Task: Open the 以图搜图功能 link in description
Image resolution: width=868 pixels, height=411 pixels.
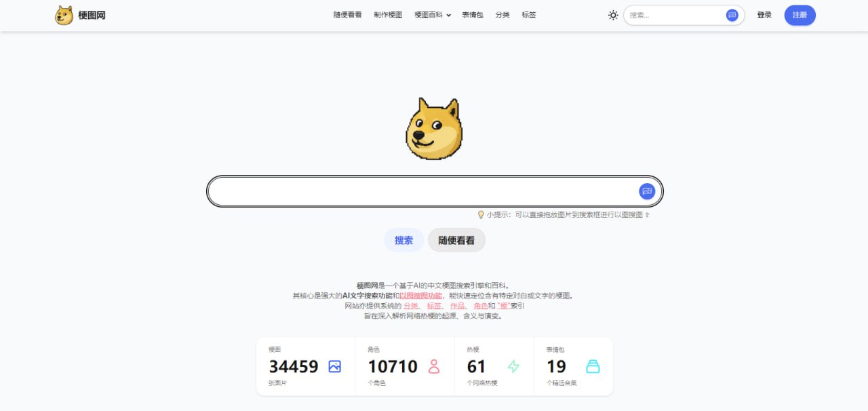Action: 421,296
